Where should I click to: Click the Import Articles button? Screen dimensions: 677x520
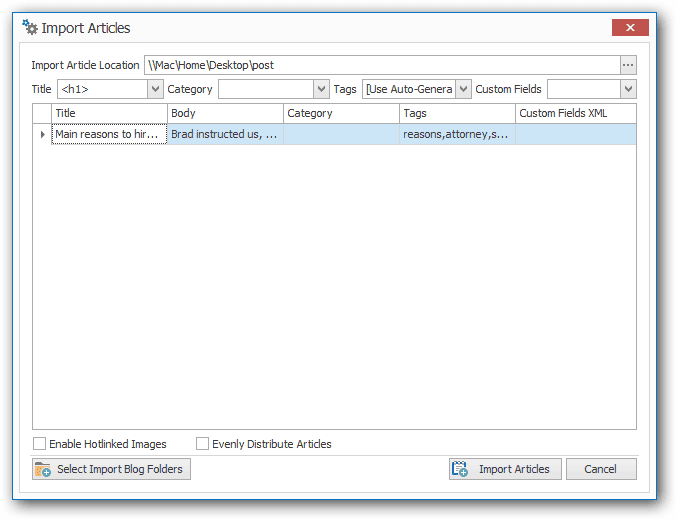point(505,469)
